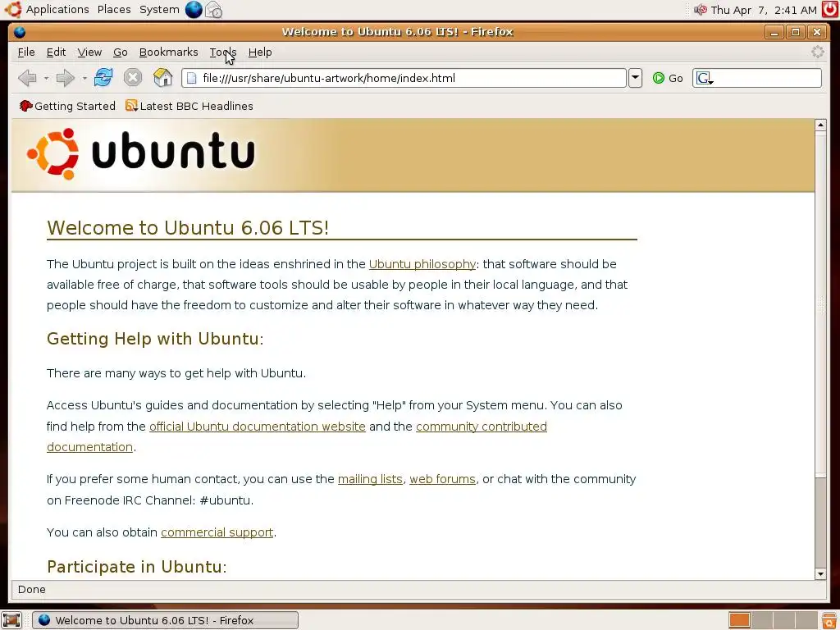Click the Done status bar text
This screenshot has height=630, width=840.
pyautogui.click(x=32, y=589)
